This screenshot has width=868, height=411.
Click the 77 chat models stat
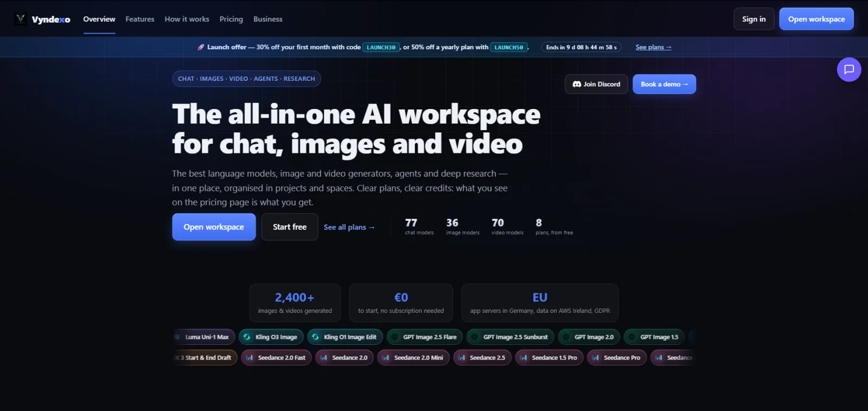pyautogui.click(x=419, y=227)
